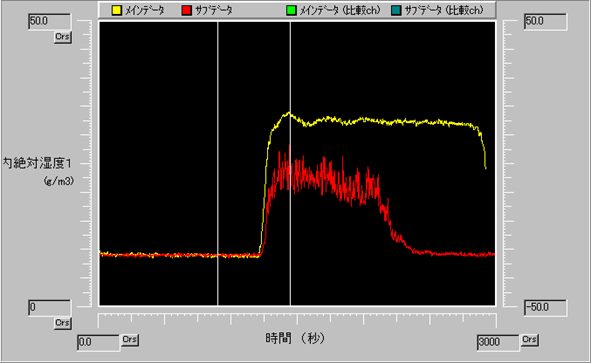
Task: Focus the left axis maximum 50.0 field
Action: point(49,21)
